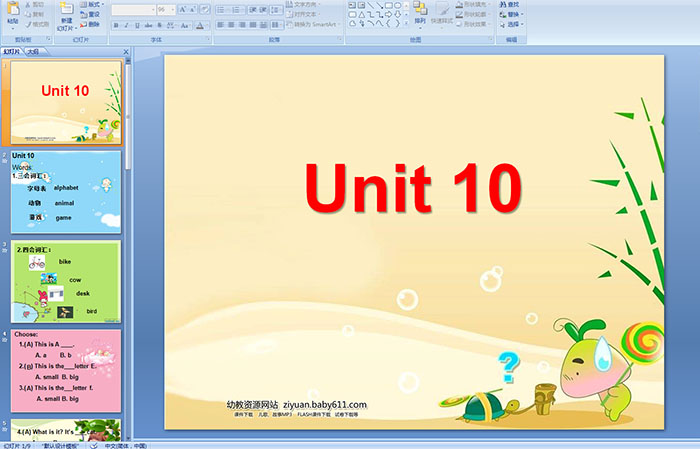Apply font color with red-underlined A

coord(200,25)
